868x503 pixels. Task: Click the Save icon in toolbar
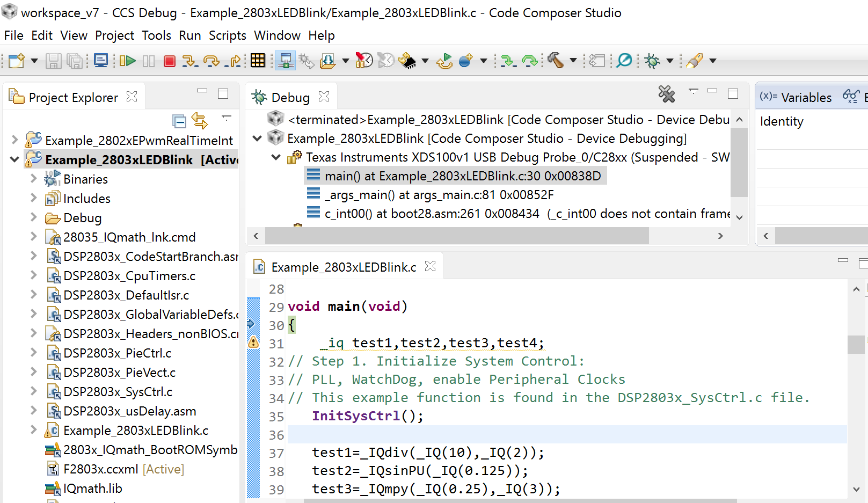(x=53, y=61)
